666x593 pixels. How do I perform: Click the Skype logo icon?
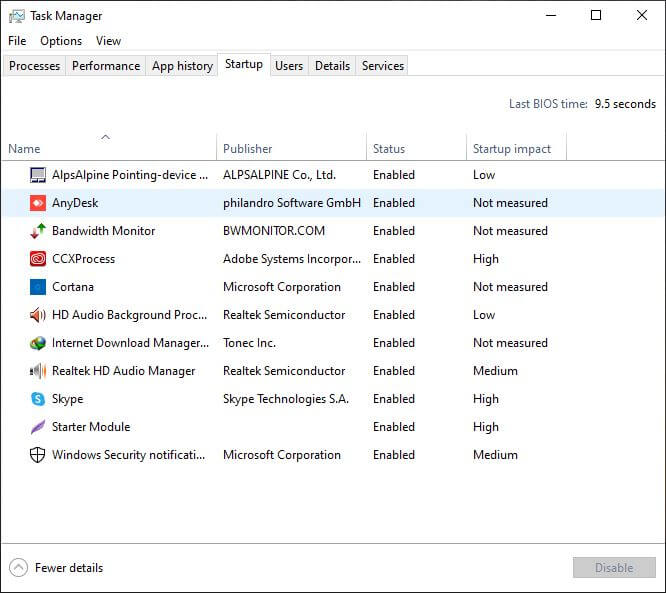coord(38,399)
